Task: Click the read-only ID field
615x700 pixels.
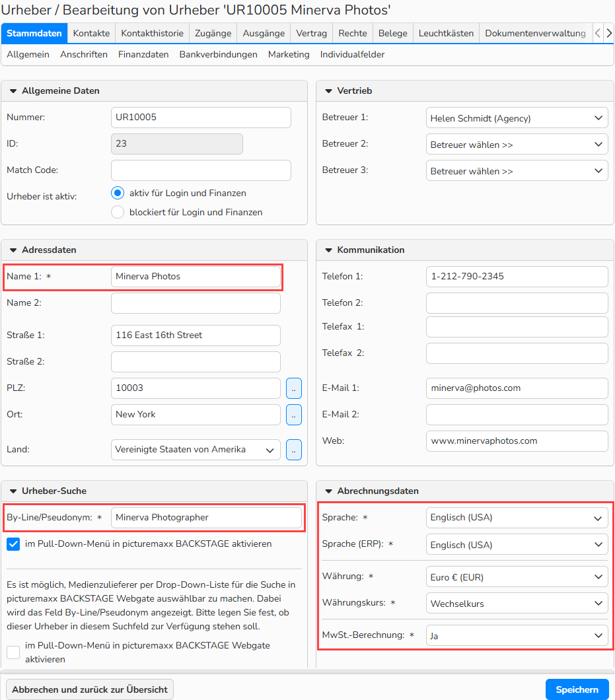Action: pos(177,144)
